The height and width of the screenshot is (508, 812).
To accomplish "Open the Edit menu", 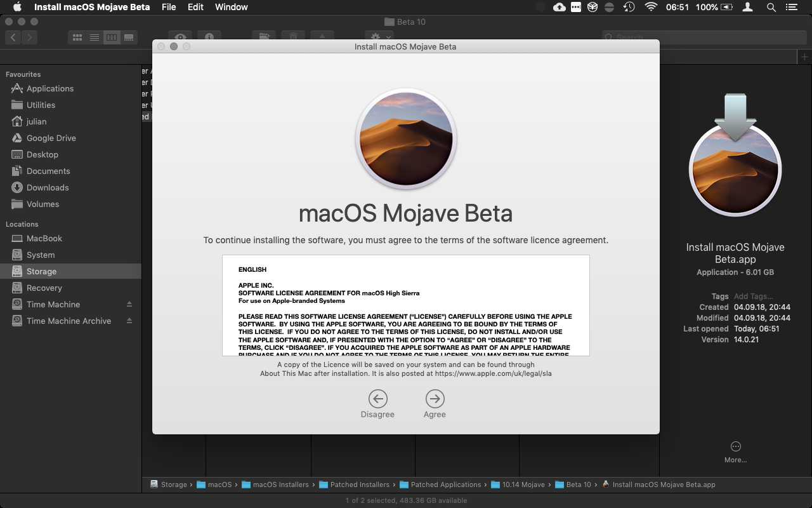I will 195,7.
